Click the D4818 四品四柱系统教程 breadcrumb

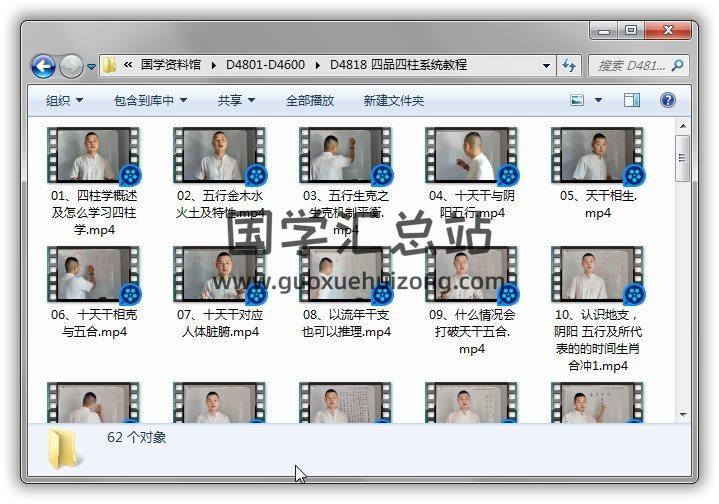pos(398,65)
